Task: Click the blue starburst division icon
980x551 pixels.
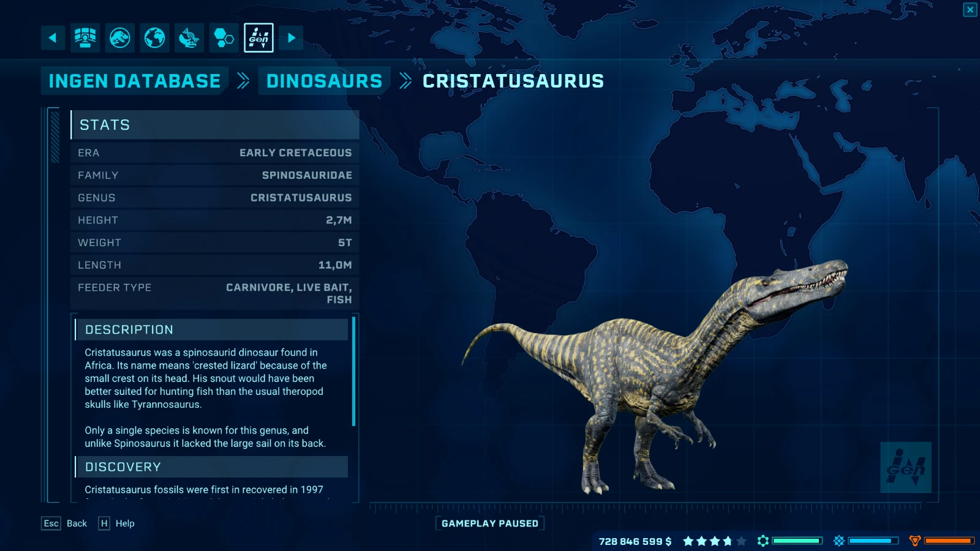Action: pyautogui.click(x=839, y=541)
